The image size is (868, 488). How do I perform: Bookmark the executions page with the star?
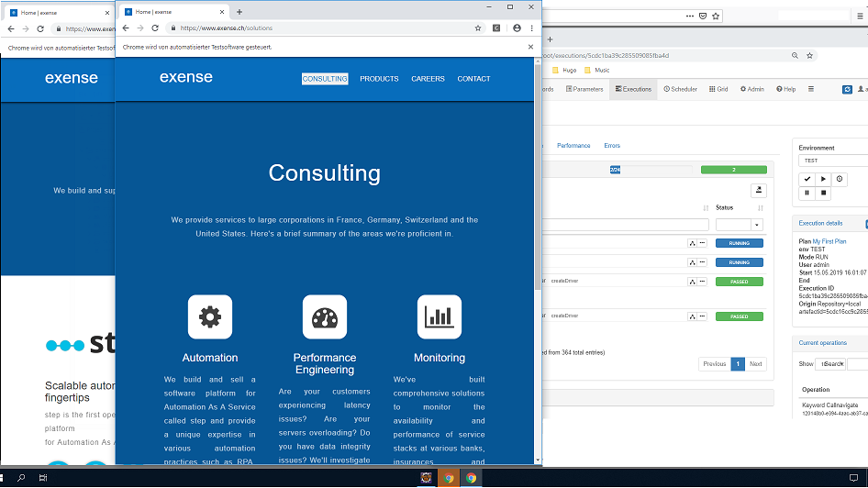810,55
